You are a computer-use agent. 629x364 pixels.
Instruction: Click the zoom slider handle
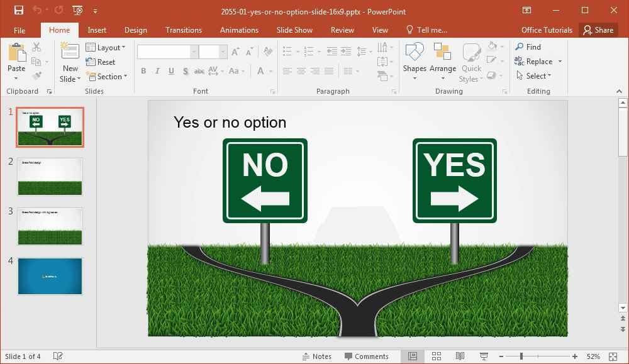click(521, 356)
